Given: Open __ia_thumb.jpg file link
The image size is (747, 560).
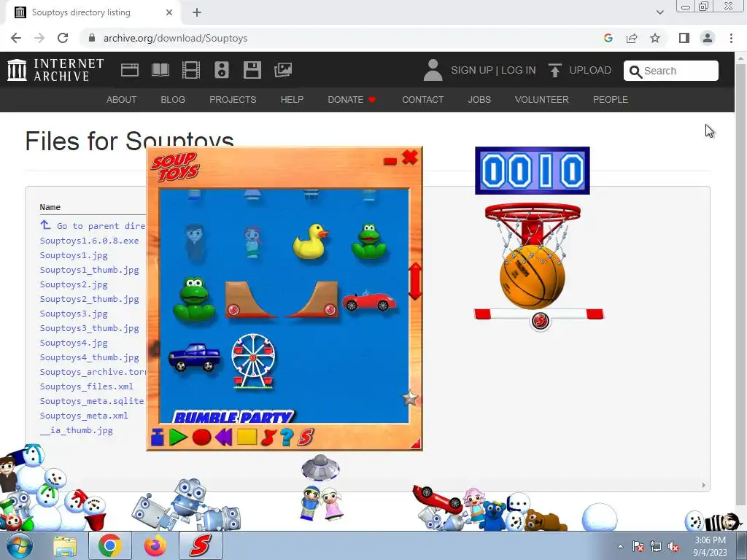Looking at the screenshot, I should coord(76,430).
